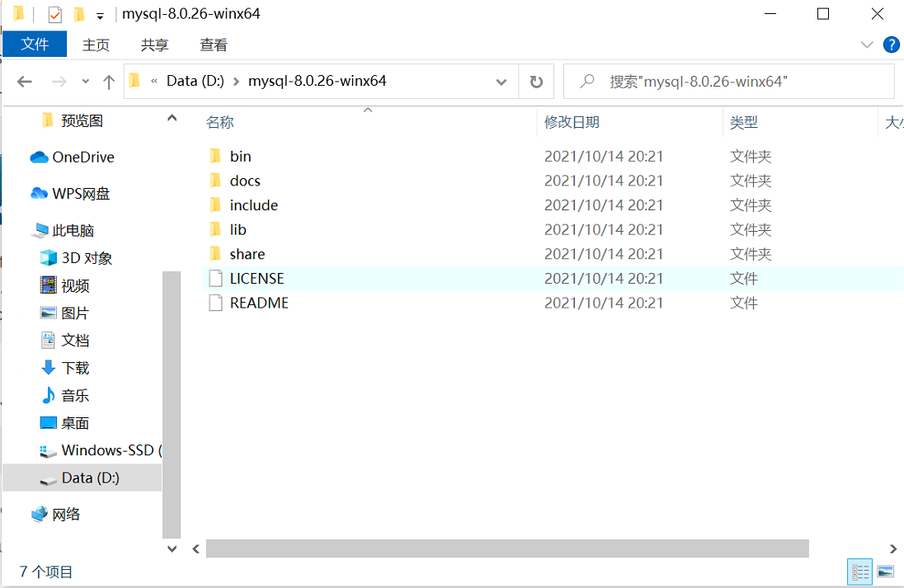Viewport: 904px width, 588px height.
Task: Click the horizontal scrollbar thumb
Action: 507,548
